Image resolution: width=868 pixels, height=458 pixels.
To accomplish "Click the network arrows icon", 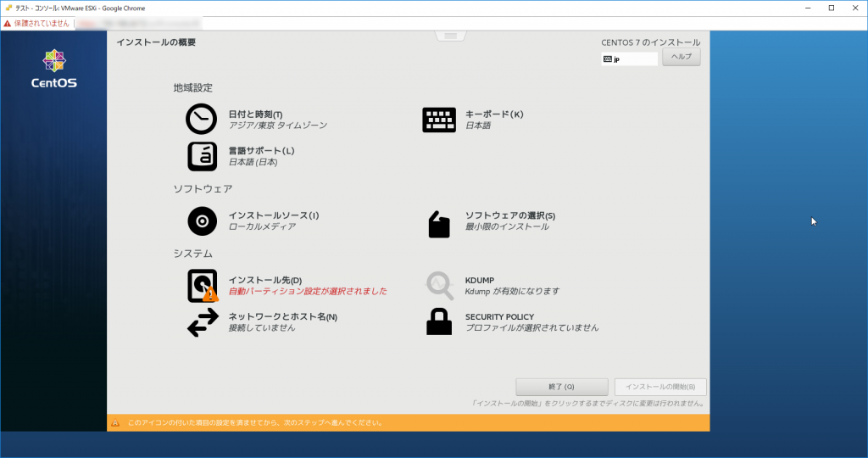I will (203, 322).
